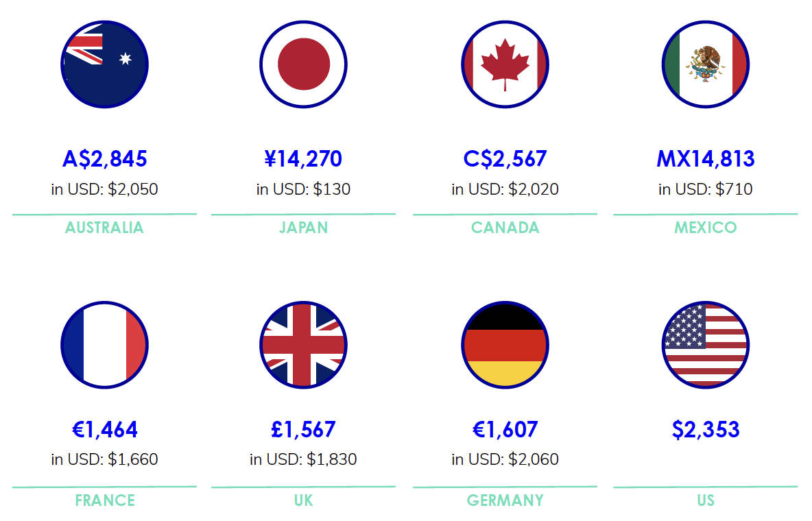This screenshot has width=812, height=521.
Task: Click the France tricolor flag
Action: coord(105,345)
